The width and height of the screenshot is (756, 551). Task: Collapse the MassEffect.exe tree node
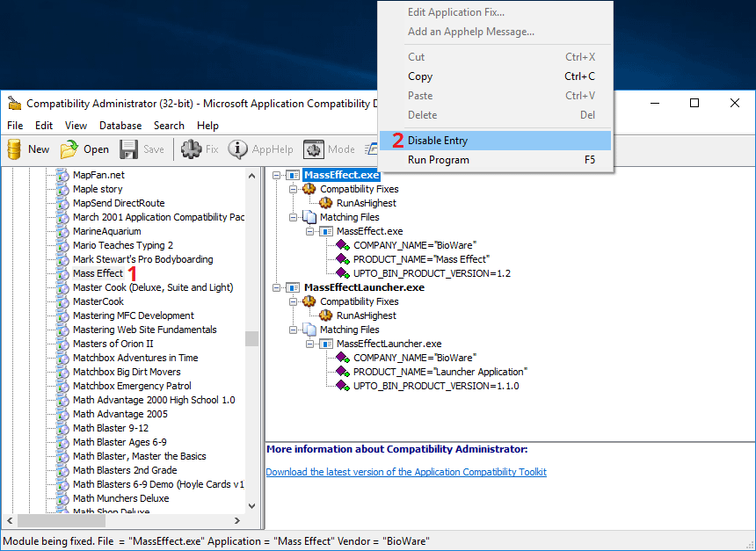(x=277, y=175)
